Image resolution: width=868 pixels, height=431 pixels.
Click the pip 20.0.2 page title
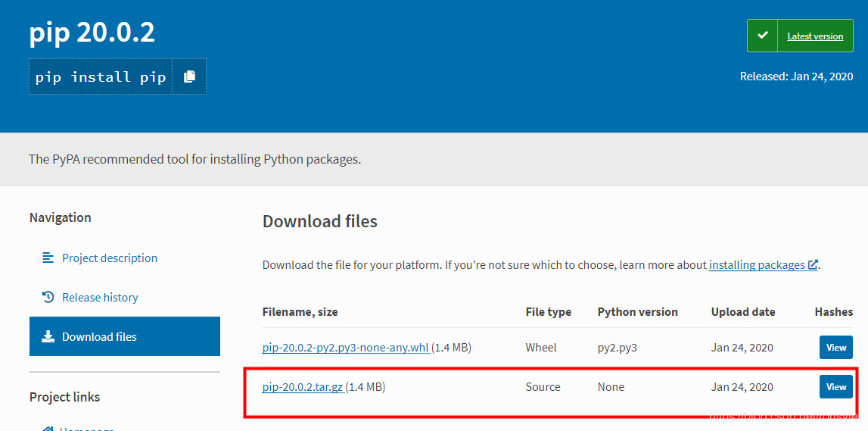[x=92, y=33]
